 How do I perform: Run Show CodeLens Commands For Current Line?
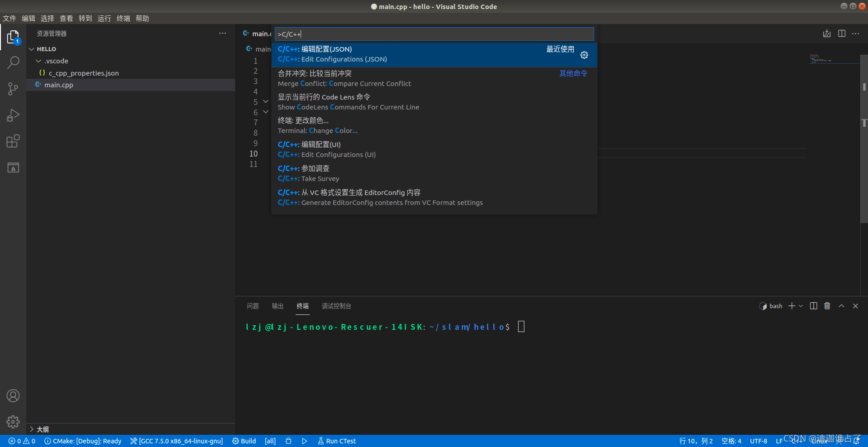tap(434, 102)
